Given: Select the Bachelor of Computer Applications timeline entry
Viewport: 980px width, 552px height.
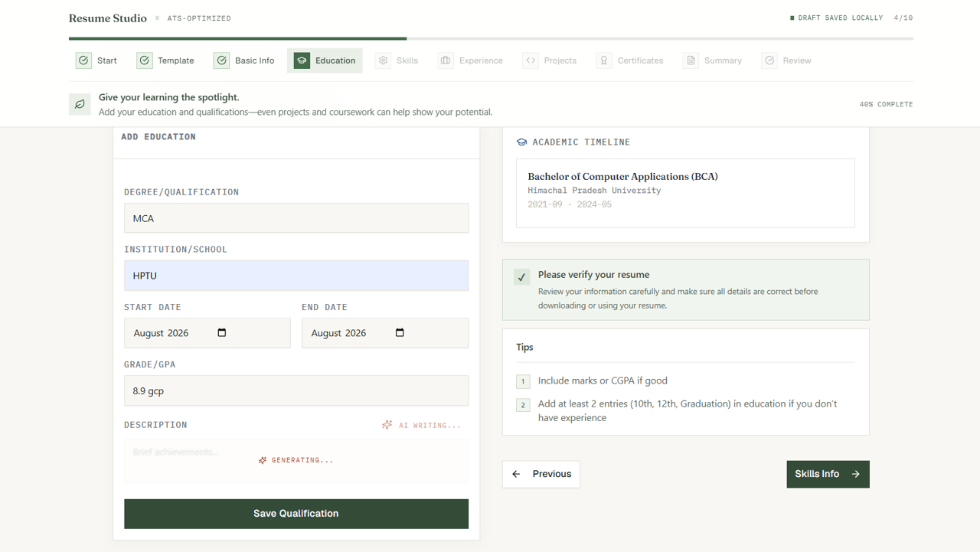Looking at the screenshot, I should (x=685, y=193).
